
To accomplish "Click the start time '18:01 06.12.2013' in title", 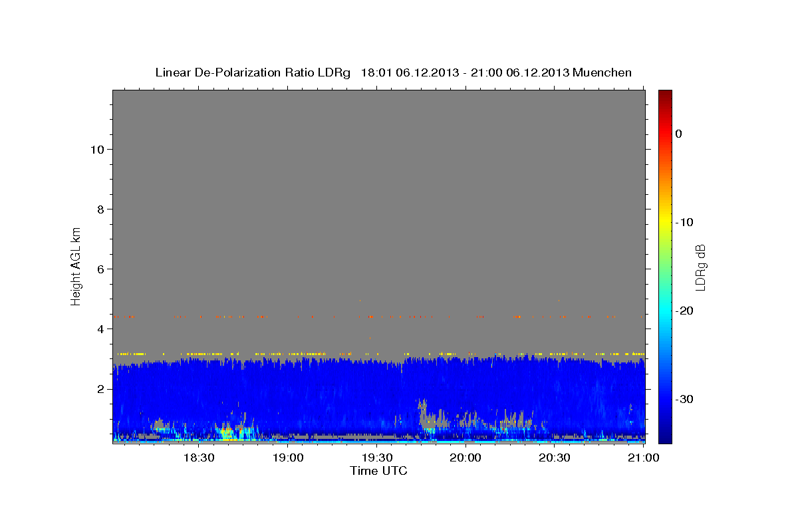I will pyautogui.click(x=410, y=72).
